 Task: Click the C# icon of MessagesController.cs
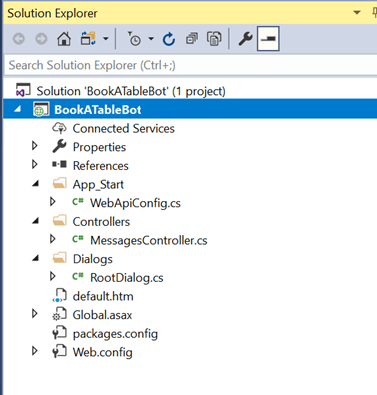click(x=77, y=239)
